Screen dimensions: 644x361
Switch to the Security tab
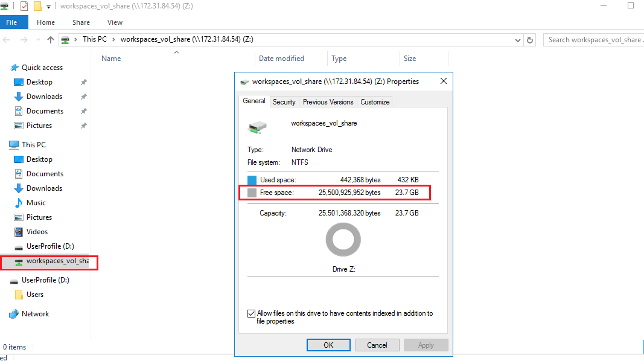click(284, 102)
